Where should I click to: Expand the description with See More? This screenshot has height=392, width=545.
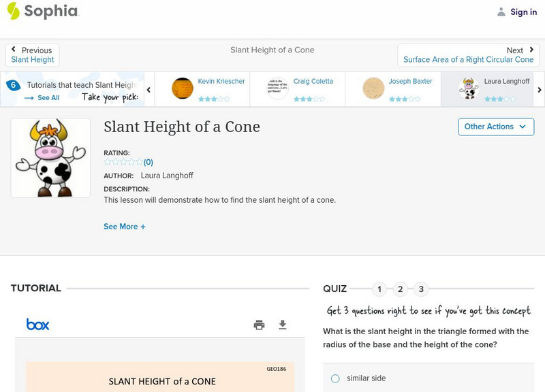(x=125, y=227)
